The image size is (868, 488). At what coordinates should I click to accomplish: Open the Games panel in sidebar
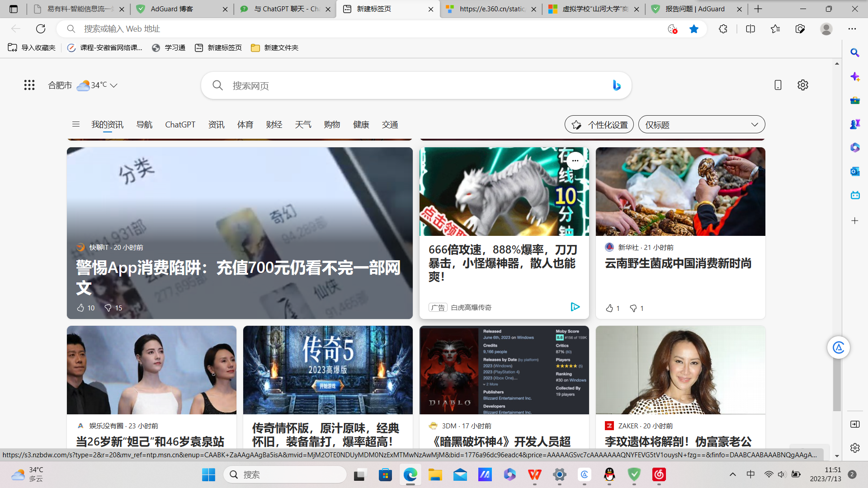[855, 124]
